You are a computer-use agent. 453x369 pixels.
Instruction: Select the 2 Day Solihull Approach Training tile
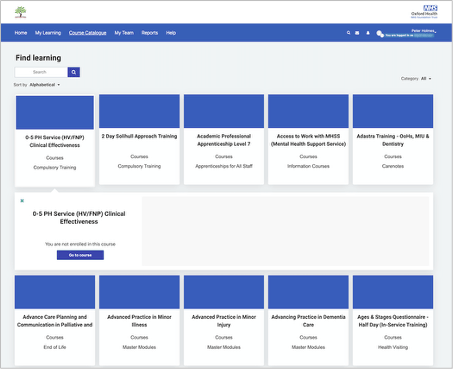tap(139, 139)
